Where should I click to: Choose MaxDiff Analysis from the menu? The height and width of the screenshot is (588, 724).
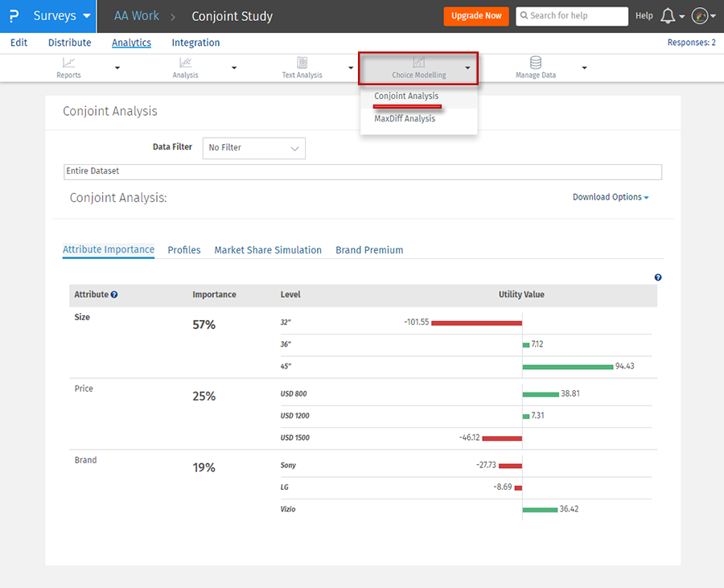click(405, 119)
